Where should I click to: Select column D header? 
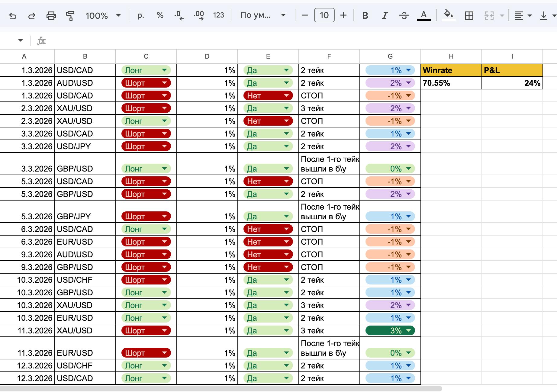tap(207, 56)
